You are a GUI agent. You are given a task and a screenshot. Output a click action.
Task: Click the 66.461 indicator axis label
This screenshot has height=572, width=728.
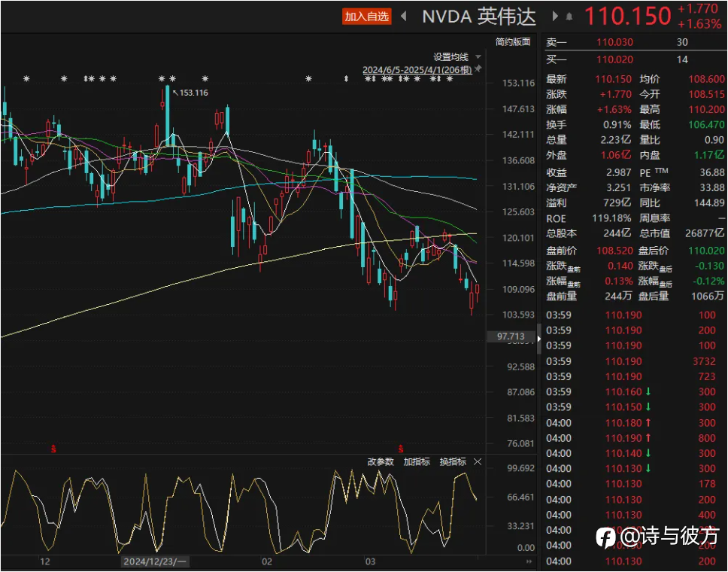pos(521,497)
